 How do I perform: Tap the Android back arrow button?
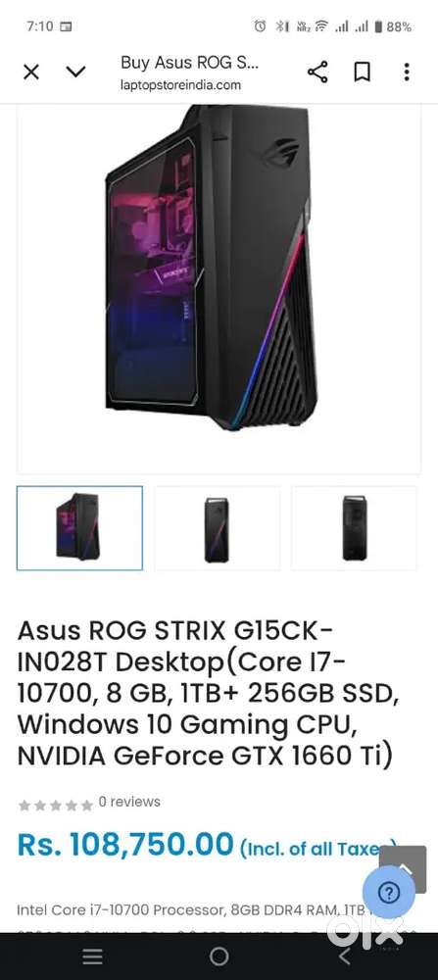pos(345,956)
